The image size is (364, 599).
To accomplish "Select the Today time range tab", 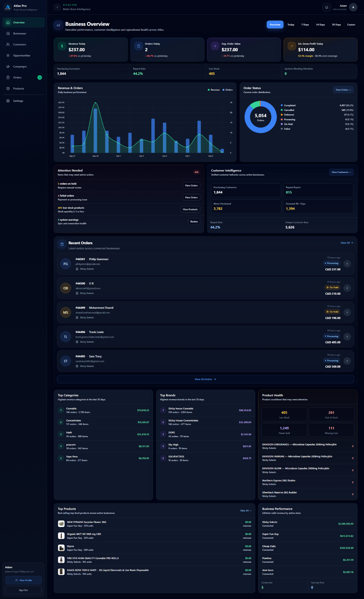I will coord(291,25).
